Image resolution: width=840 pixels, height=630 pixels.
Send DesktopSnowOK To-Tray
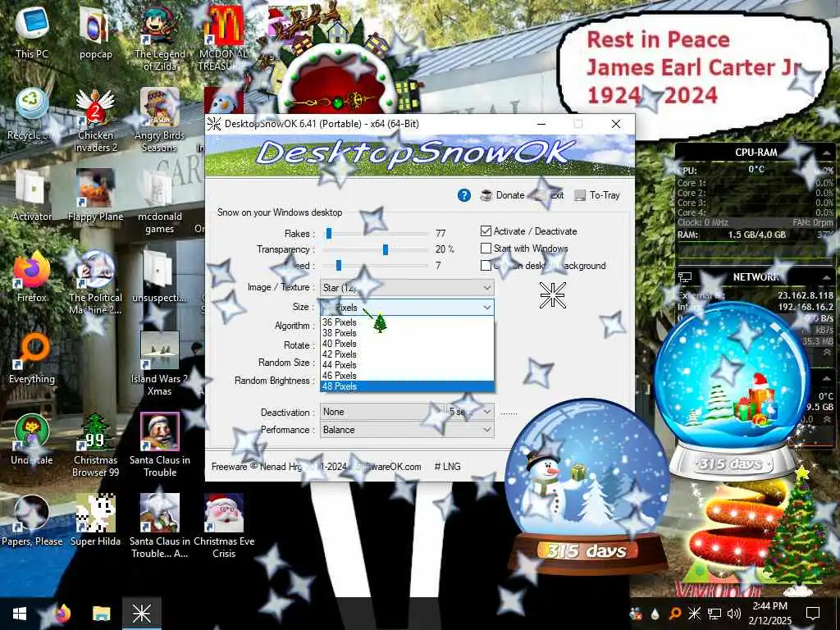click(597, 195)
